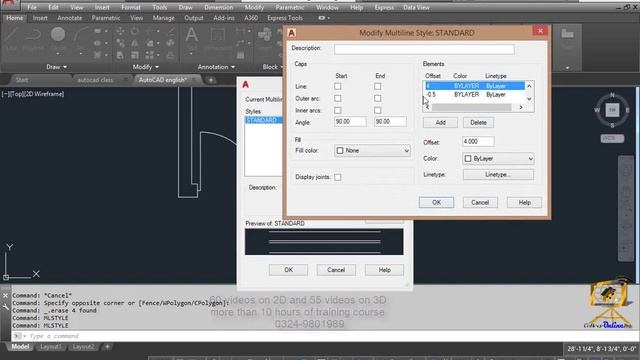The width and height of the screenshot is (640, 360).
Task: Expand the Annotation panel flyout
Action: (216, 67)
